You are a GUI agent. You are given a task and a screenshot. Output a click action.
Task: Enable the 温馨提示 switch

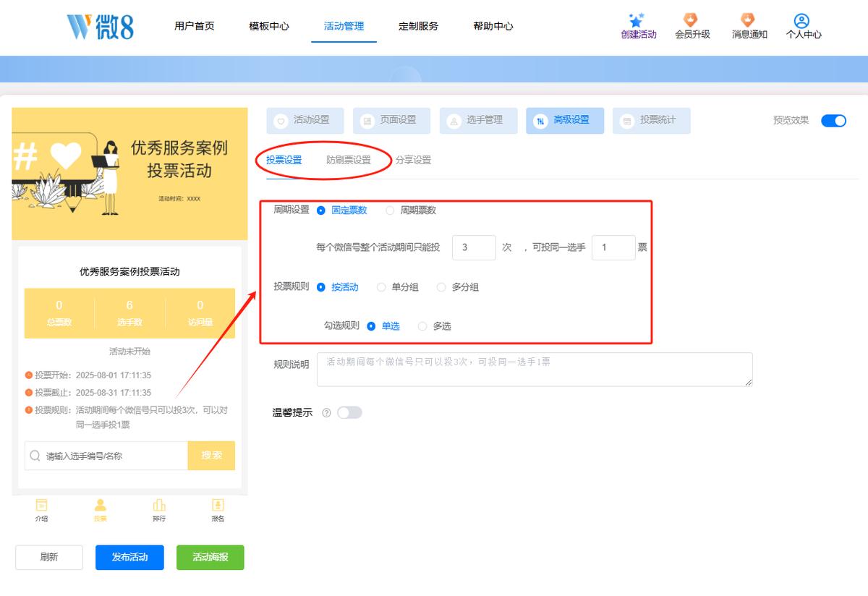point(349,412)
